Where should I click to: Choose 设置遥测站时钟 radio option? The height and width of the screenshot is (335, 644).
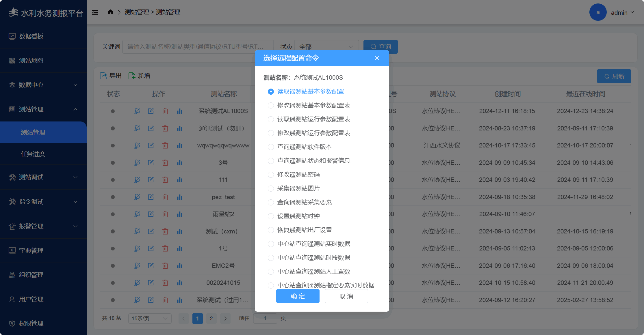pyautogui.click(x=271, y=216)
